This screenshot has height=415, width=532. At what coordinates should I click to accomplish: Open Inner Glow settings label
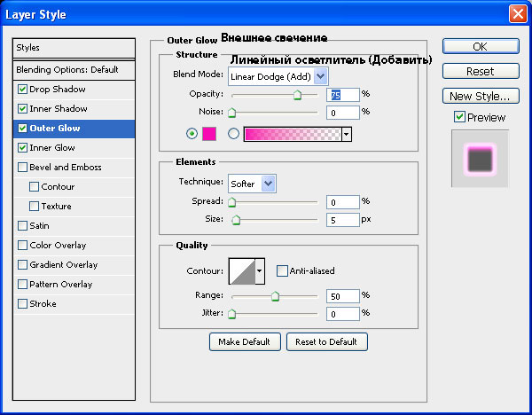52,147
